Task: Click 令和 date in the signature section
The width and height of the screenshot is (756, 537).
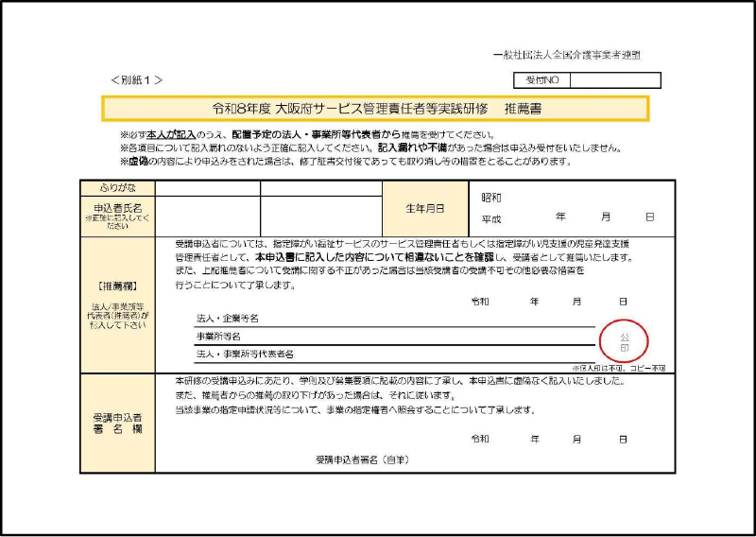Action: tap(480, 440)
